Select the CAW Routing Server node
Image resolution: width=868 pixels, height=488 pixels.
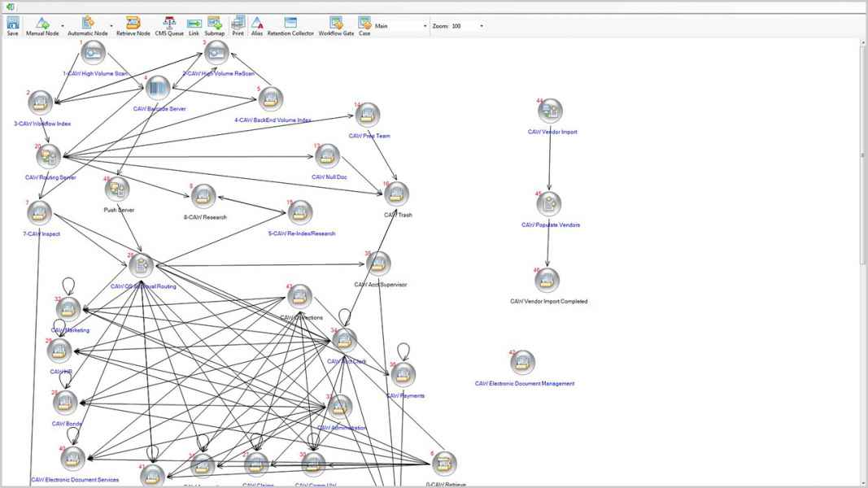pyautogui.click(x=48, y=156)
